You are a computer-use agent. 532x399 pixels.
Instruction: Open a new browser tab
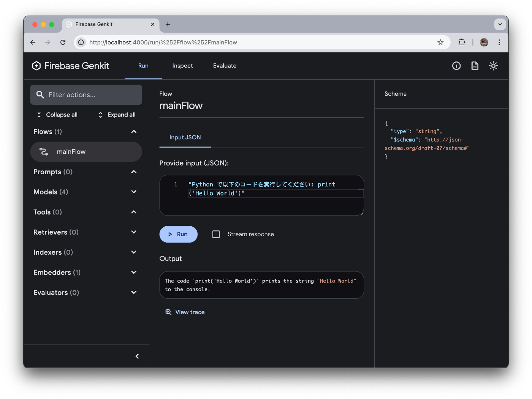pyautogui.click(x=168, y=24)
